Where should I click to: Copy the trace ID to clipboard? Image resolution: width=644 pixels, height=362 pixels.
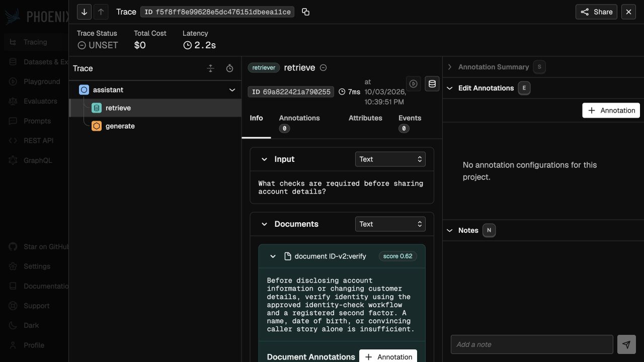coord(305,12)
